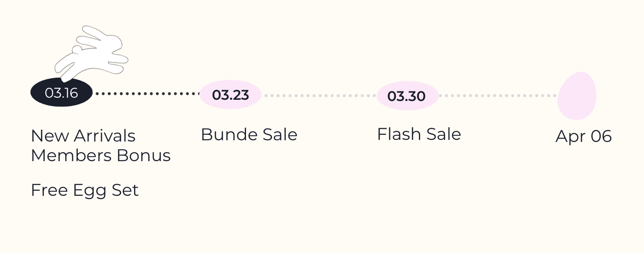Jump to the 03.30 date marker
This screenshot has width=644, height=253.
[407, 96]
